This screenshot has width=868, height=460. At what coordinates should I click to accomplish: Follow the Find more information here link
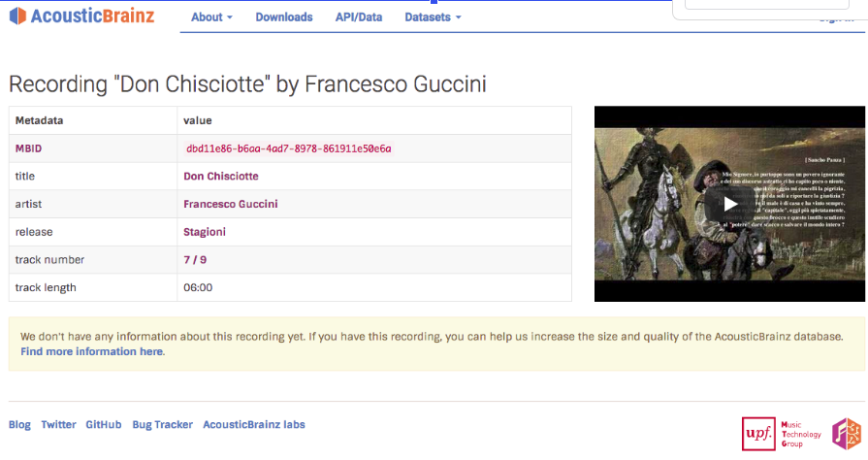tap(92, 351)
